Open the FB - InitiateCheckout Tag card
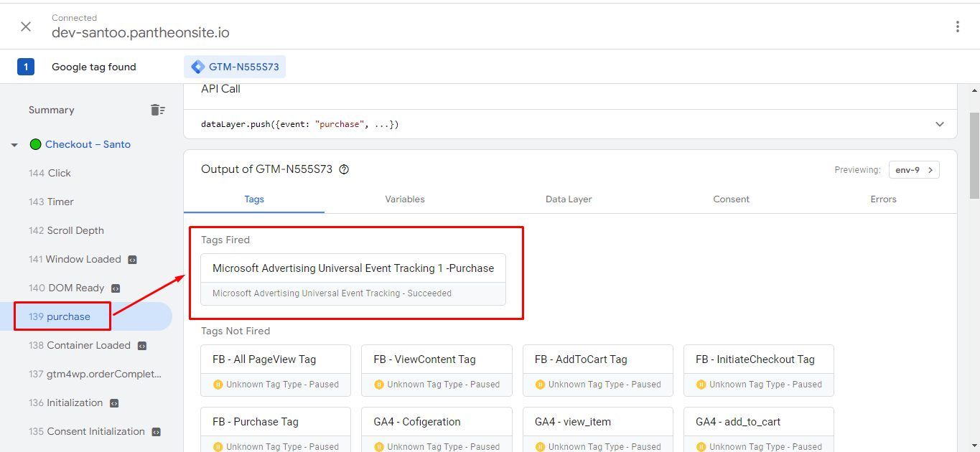980x452 pixels. pyautogui.click(x=759, y=370)
